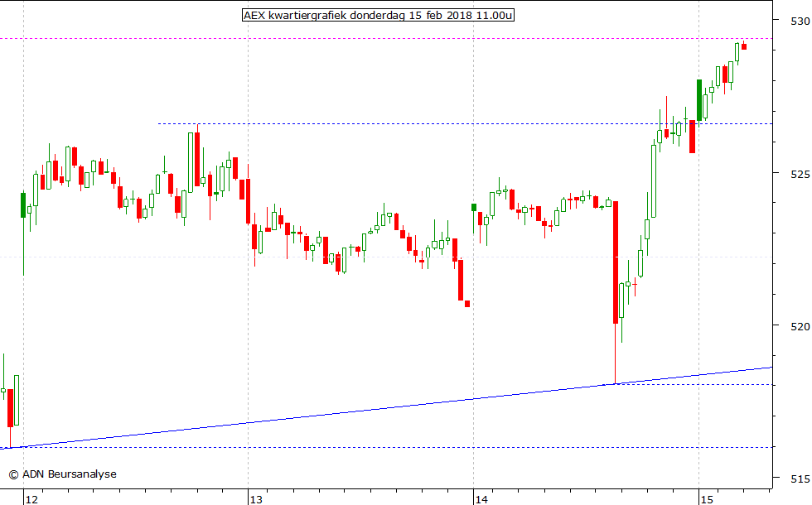This screenshot has width=812, height=505.
Task: Click the 520 price axis label
Action: click(x=800, y=326)
